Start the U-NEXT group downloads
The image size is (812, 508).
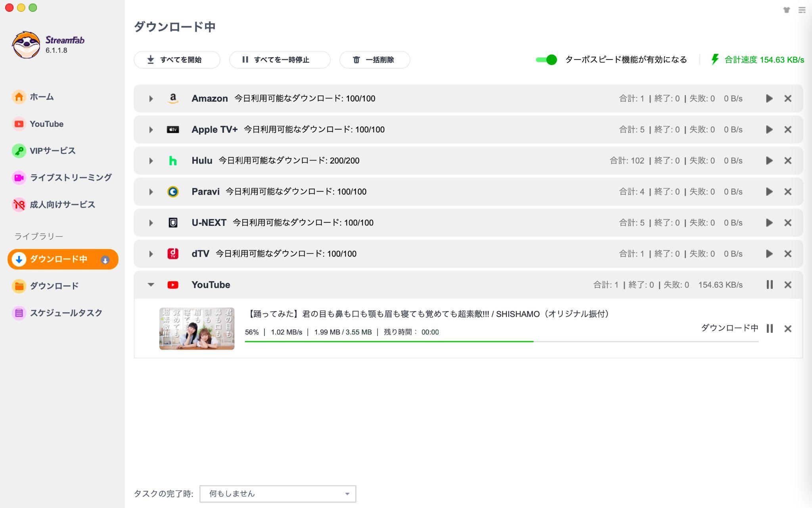(769, 223)
